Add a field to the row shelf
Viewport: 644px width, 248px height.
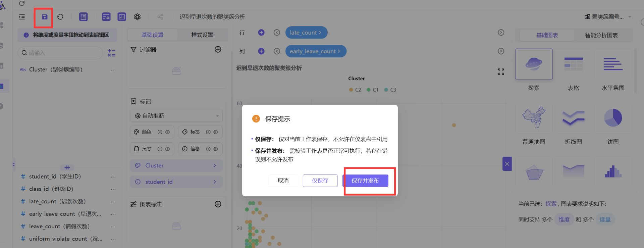[261, 33]
